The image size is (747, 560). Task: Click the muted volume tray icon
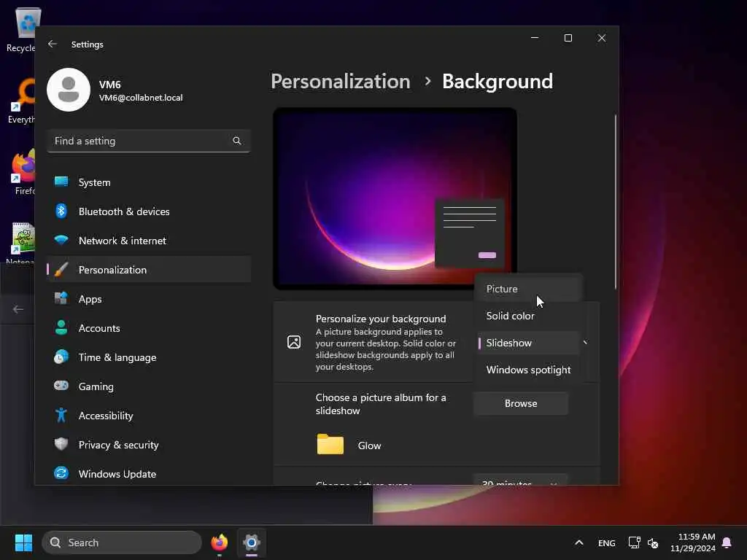(653, 542)
